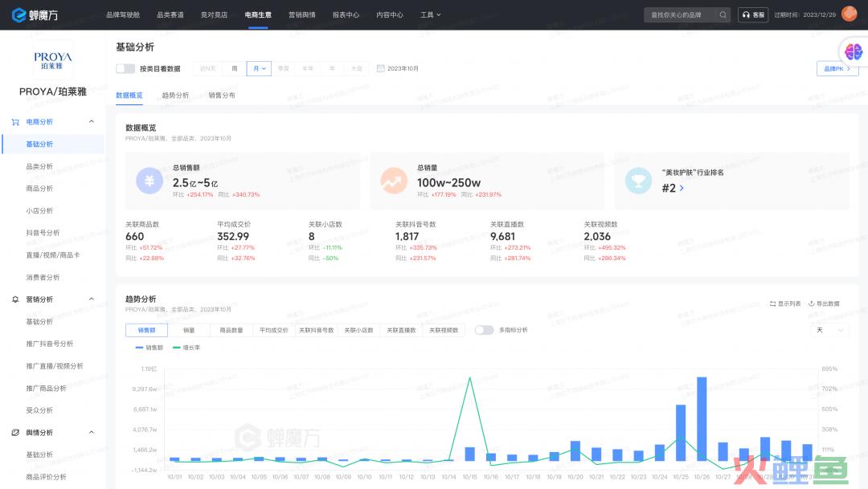Open 营销舆情 in top navigation
Image resolution: width=868 pixels, height=489 pixels.
[x=301, y=15]
